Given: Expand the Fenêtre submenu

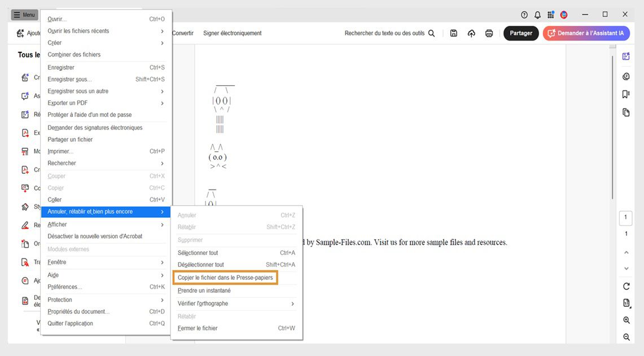Looking at the screenshot, I should (106, 262).
